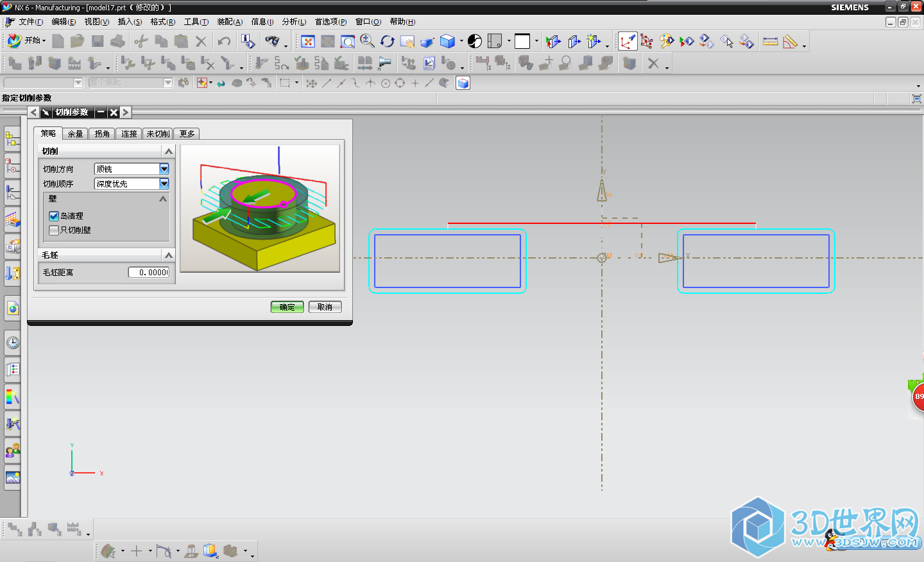The image size is (924, 562).
Task: Activate the Rotate view tool
Action: point(387,41)
